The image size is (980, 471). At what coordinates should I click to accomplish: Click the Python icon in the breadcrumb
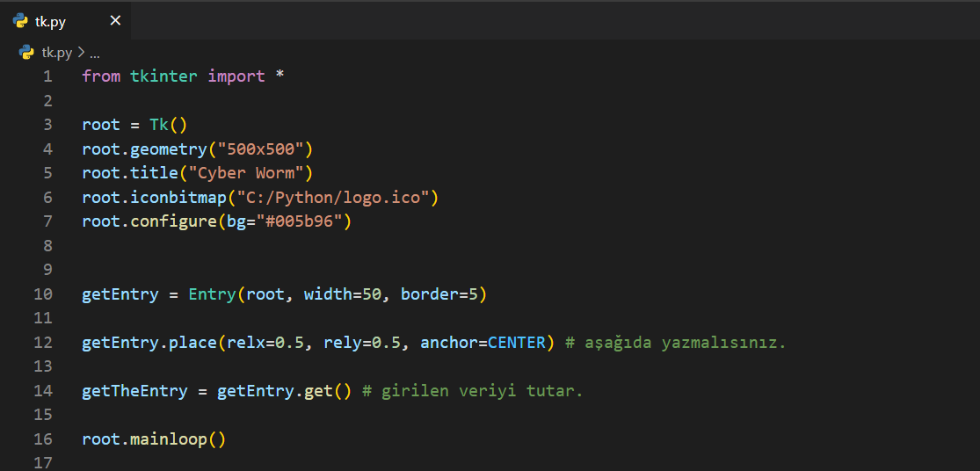pyautogui.click(x=26, y=53)
